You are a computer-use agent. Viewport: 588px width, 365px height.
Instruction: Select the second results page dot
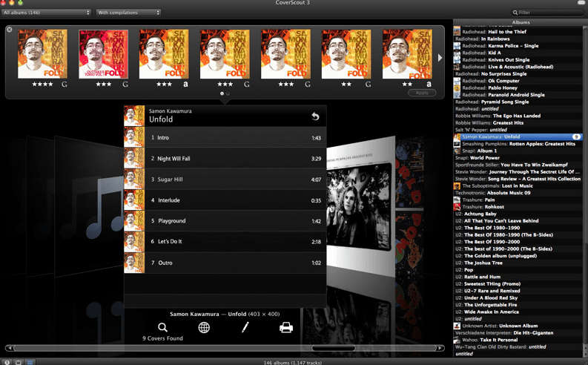228,93
